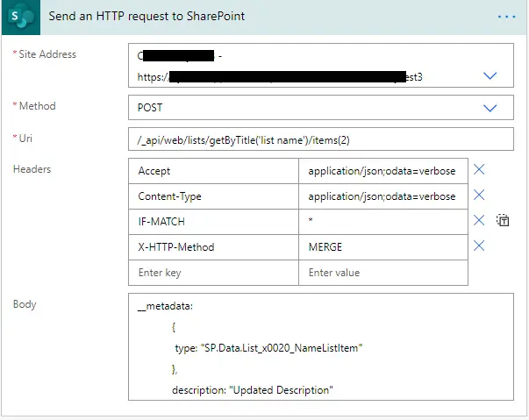
Task: Remove the IF-MATCH header row
Action: pyautogui.click(x=479, y=220)
